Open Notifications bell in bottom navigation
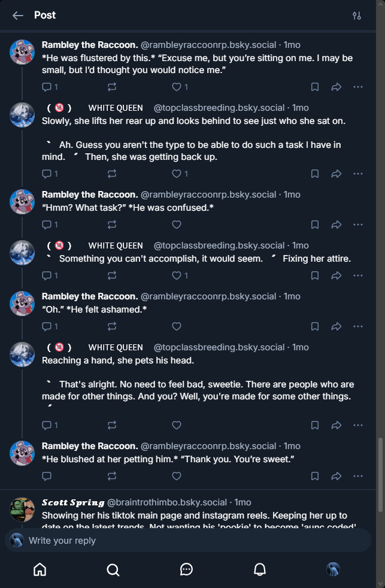Viewport: 385px width, 588px height. point(260,569)
